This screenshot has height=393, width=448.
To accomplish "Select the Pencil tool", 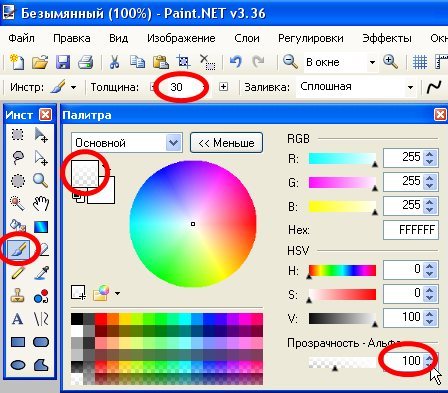I will [x=18, y=273].
